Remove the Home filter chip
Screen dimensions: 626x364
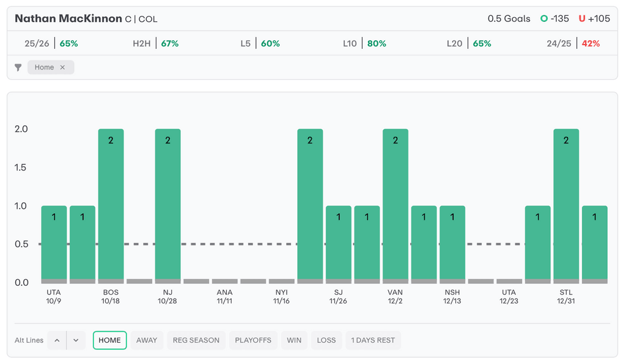pyautogui.click(x=62, y=67)
